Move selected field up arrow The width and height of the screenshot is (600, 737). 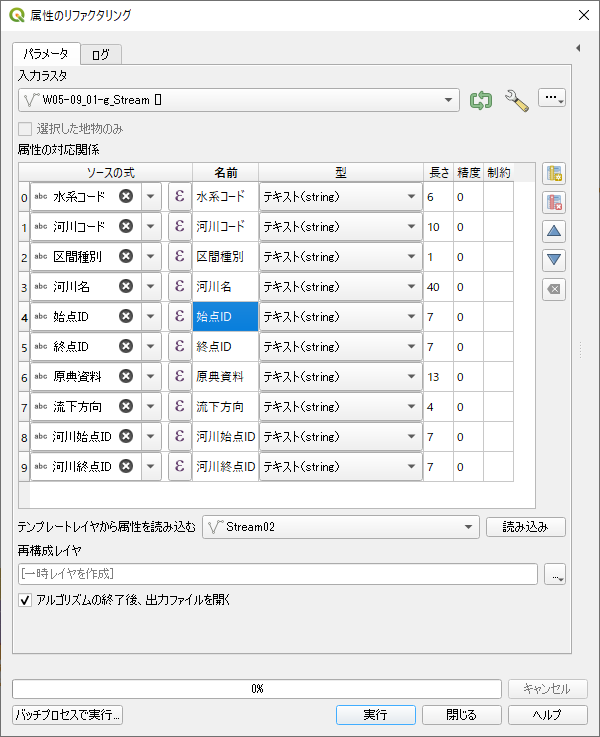pyautogui.click(x=555, y=231)
